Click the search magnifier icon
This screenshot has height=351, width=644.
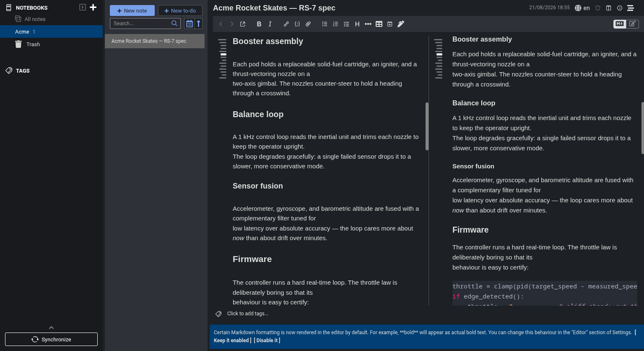174,24
